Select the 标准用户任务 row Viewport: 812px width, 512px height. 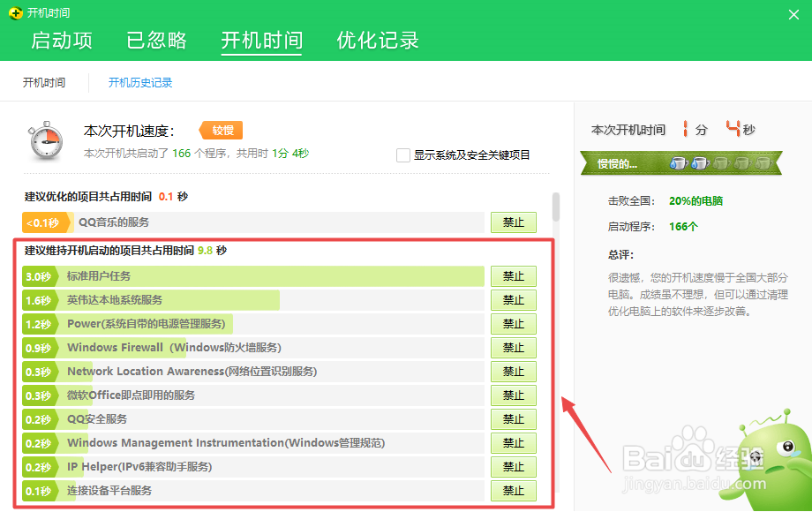pyautogui.click(x=253, y=276)
